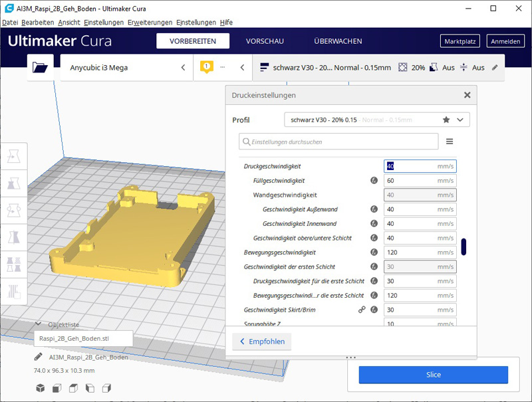Click the function icon for Geschwindigkeit Außenwand
The height and width of the screenshot is (402, 532).
pyautogui.click(x=374, y=209)
